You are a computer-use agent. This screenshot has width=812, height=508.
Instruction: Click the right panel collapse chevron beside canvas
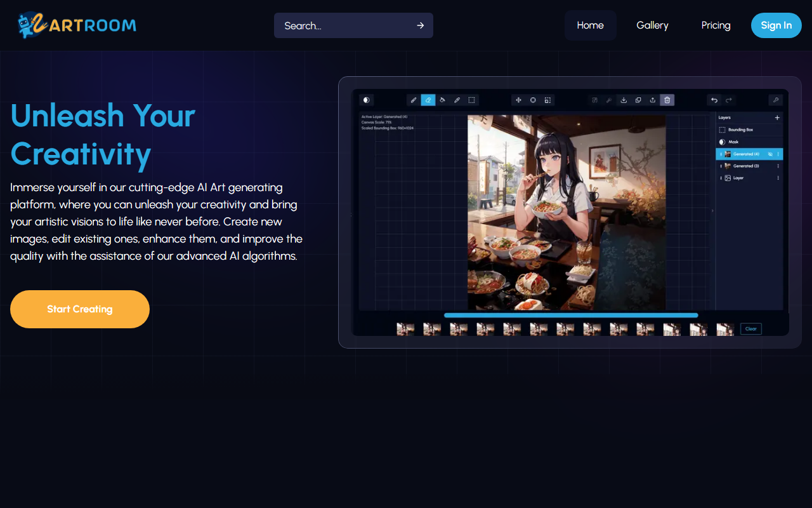tap(712, 211)
